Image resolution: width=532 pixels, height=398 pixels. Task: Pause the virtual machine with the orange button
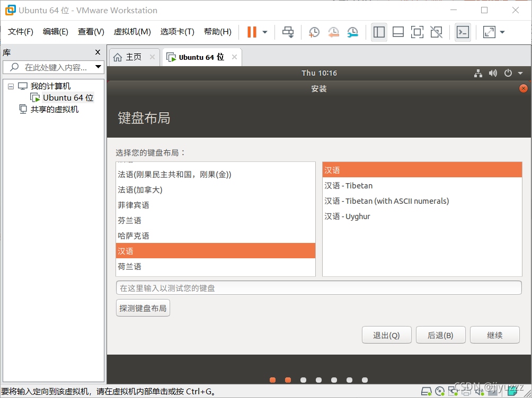252,32
